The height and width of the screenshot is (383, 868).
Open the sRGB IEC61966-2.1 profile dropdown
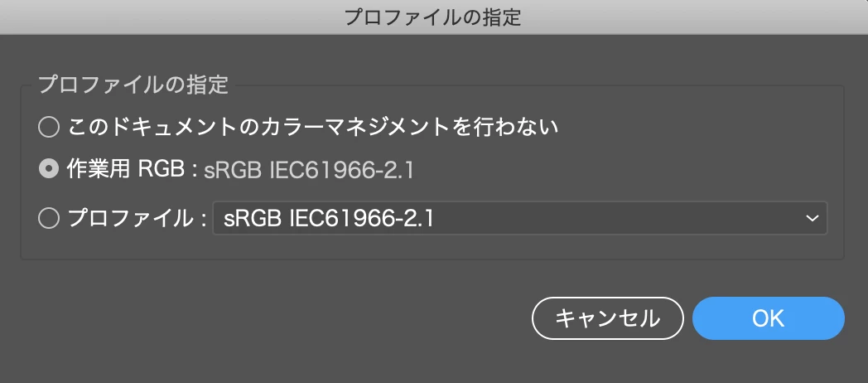pos(520,218)
